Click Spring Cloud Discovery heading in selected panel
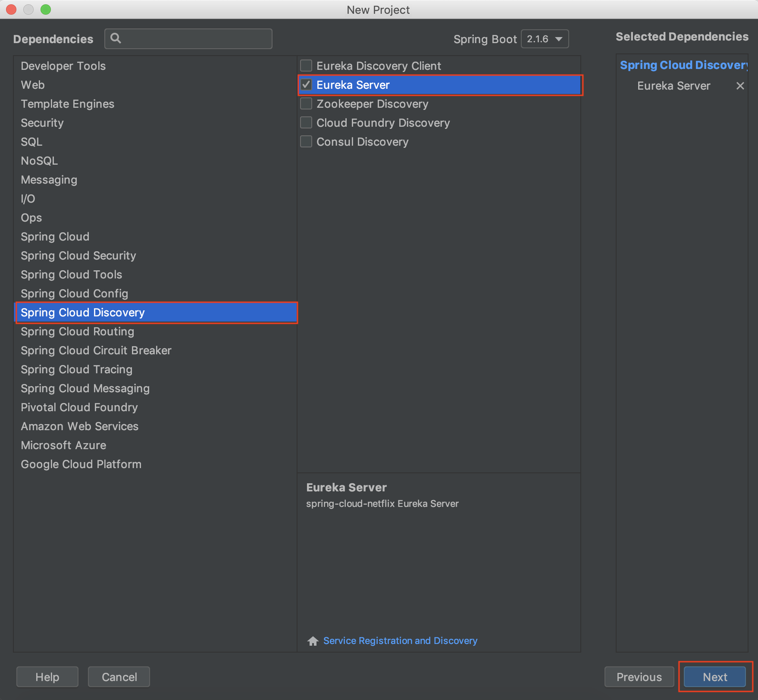Image resolution: width=758 pixels, height=700 pixels. (683, 65)
